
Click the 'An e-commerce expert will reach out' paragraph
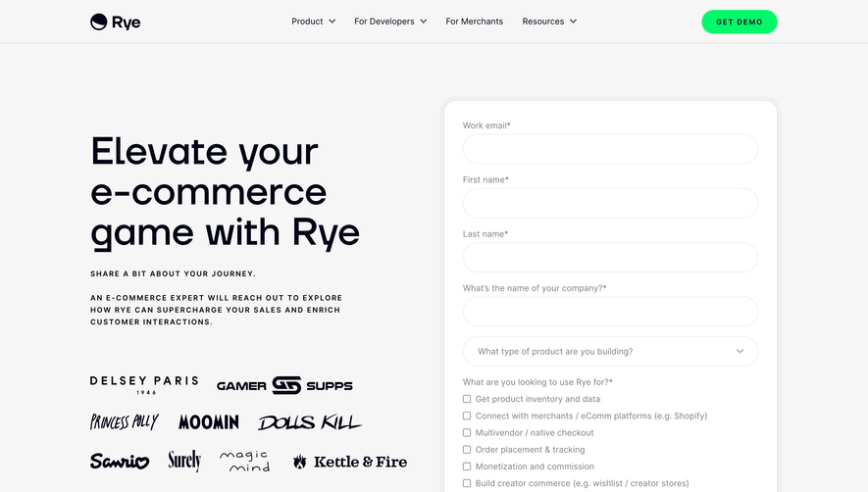coord(217,310)
